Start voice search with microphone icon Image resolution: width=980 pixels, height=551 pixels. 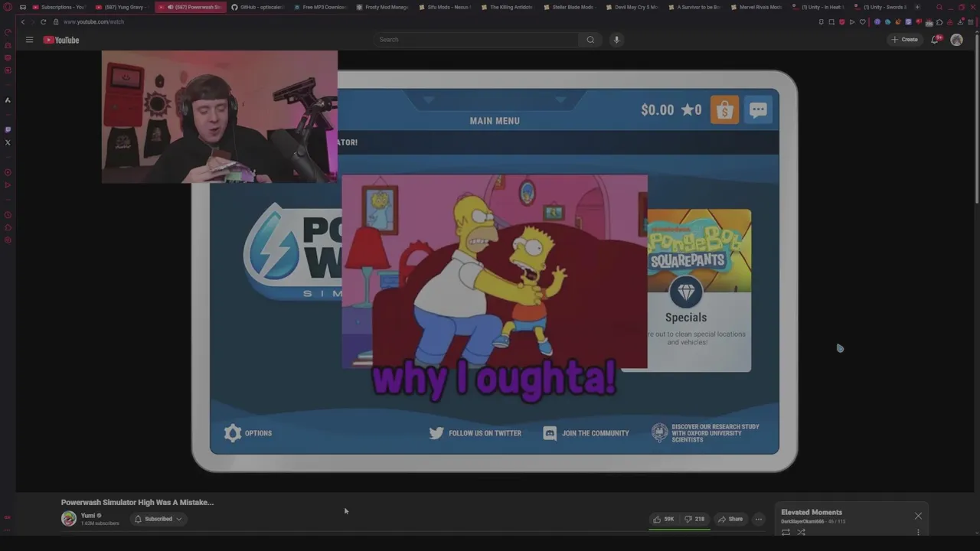pos(616,40)
